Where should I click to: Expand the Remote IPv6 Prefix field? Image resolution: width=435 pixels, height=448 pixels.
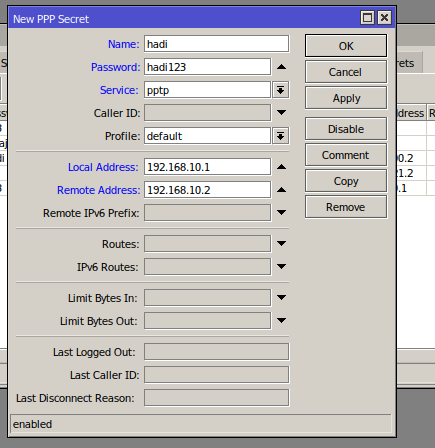pos(281,213)
